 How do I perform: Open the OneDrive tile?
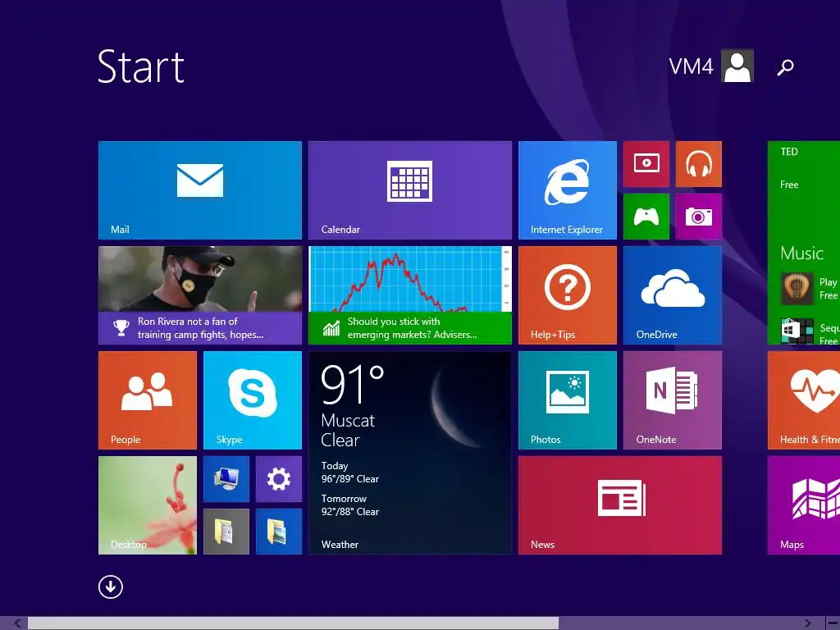click(673, 295)
